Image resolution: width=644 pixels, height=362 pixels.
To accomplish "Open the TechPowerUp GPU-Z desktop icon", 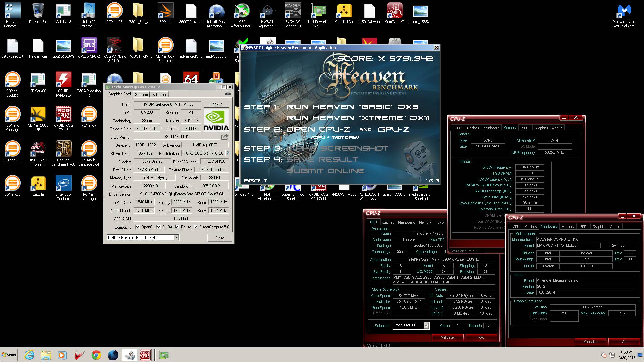I will pos(318,15).
